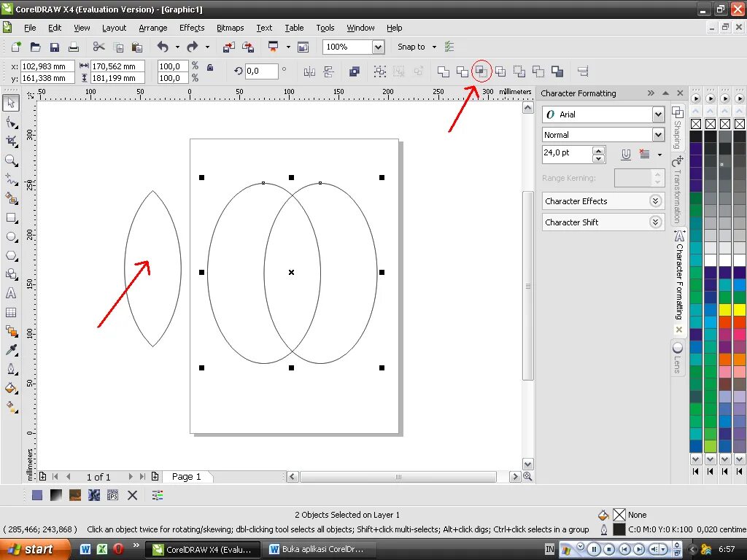Select the Smart Fill tool
Screen dimensions: 747x560
pos(11,198)
